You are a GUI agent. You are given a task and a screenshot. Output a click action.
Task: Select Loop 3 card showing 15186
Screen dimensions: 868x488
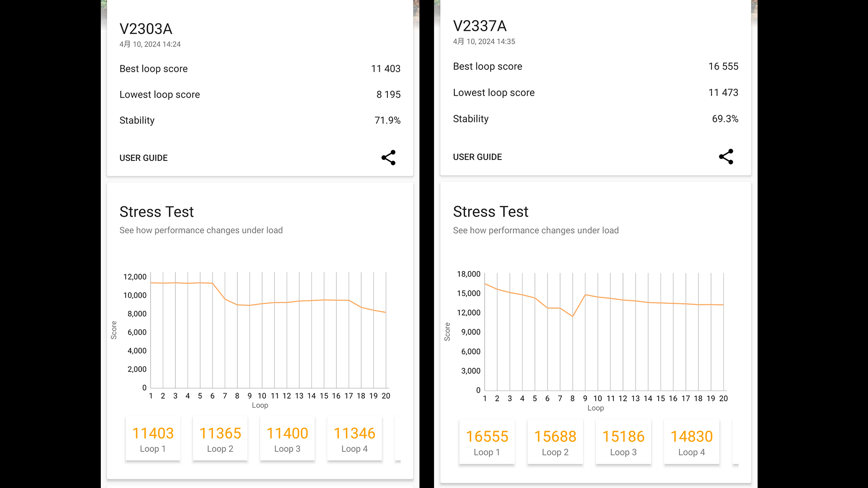click(x=623, y=442)
